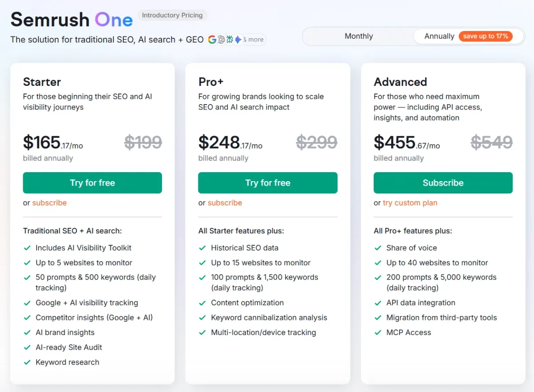This screenshot has height=392, width=534.
Task: Click the crossed-out $299 Pro+ price
Action: tap(317, 142)
